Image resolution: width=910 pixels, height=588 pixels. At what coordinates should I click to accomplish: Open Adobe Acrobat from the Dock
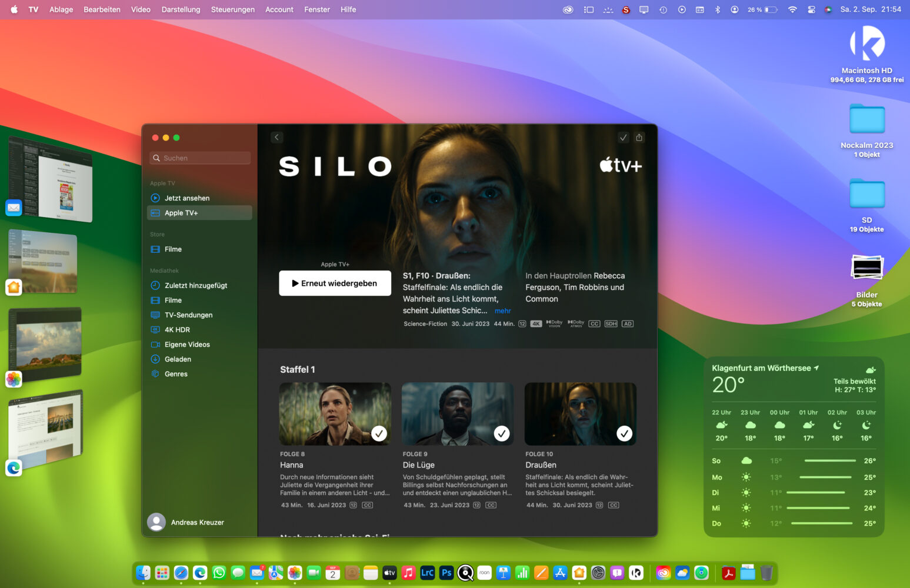coord(729,573)
